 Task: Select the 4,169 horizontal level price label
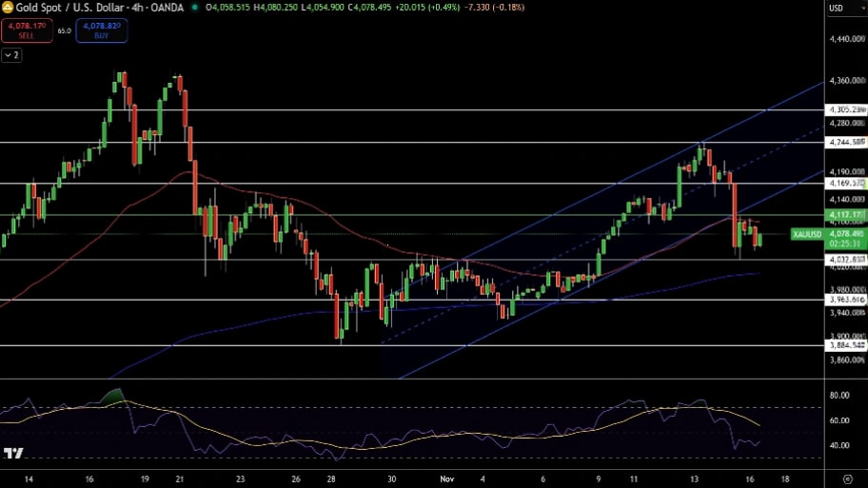coord(845,183)
